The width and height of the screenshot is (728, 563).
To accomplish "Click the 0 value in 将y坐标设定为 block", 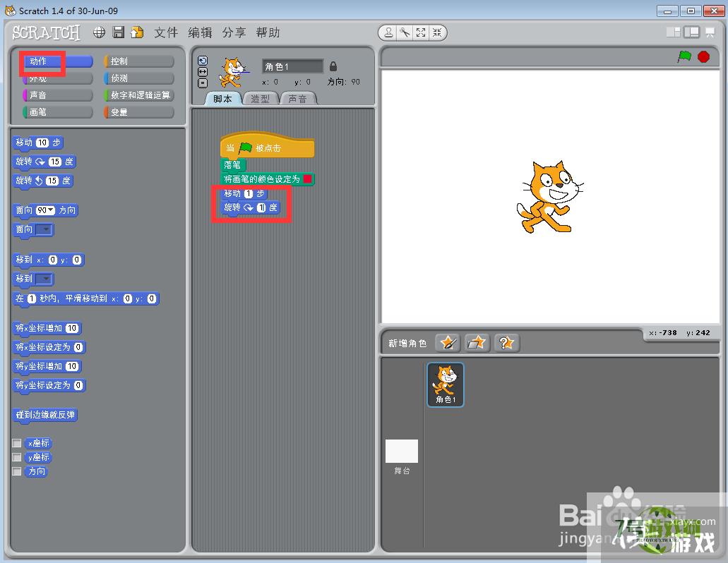I will click(x=78, y=385).
